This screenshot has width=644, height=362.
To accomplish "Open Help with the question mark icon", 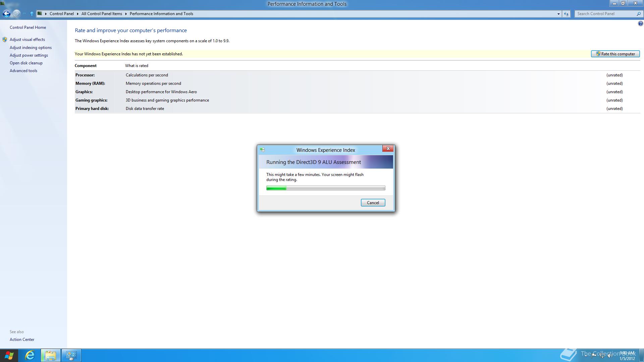I will point(640,23).
